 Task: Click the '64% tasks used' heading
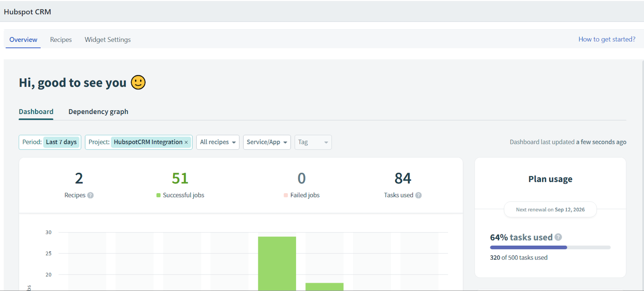(521, 237)
